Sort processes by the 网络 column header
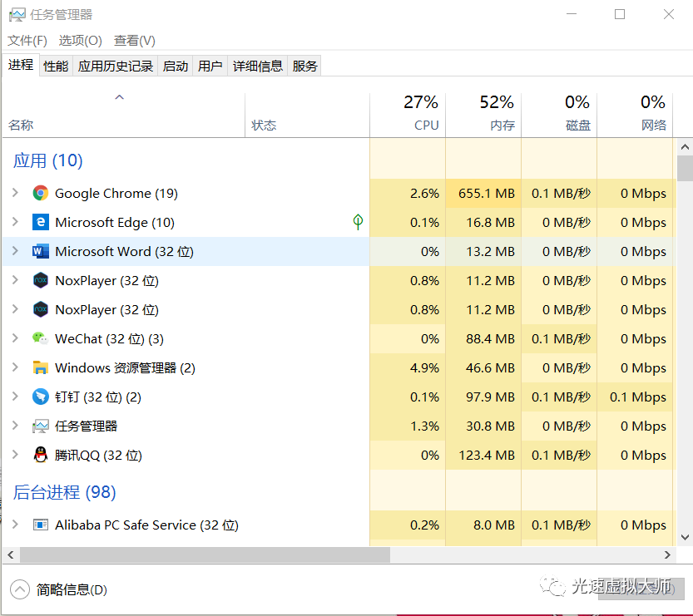The width and height of the screenshot is (693, 616). click(635, 116)
